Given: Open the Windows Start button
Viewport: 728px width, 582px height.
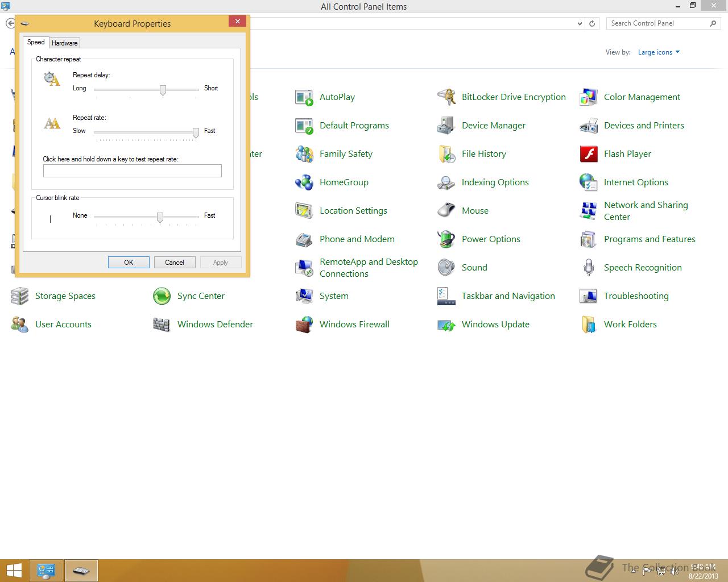Looking at the screenshot, I should coord(14,571).
